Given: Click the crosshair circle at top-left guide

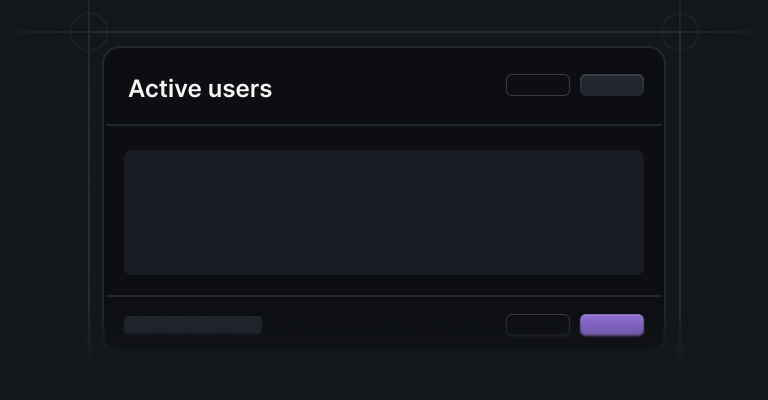Looking at the screenshot, I should (89, 32).
